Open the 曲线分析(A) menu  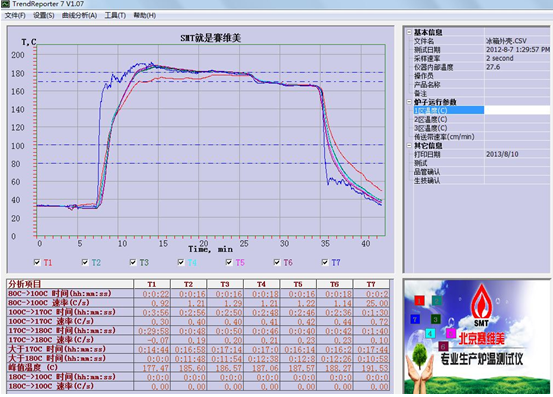point(79,16)
